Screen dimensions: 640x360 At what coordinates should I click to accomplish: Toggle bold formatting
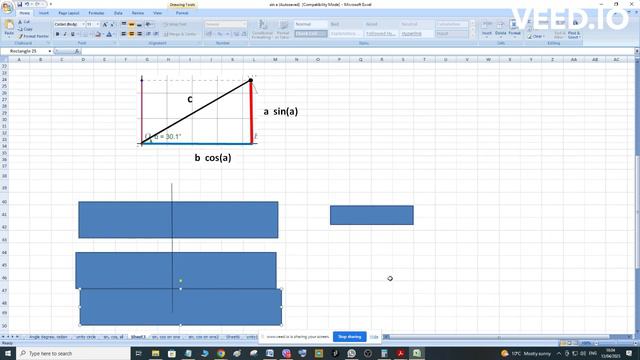pyautogui.click(x=58, y=35)
